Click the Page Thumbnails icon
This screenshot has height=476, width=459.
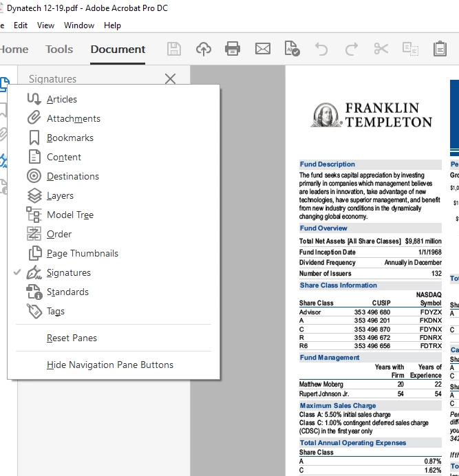35,253
